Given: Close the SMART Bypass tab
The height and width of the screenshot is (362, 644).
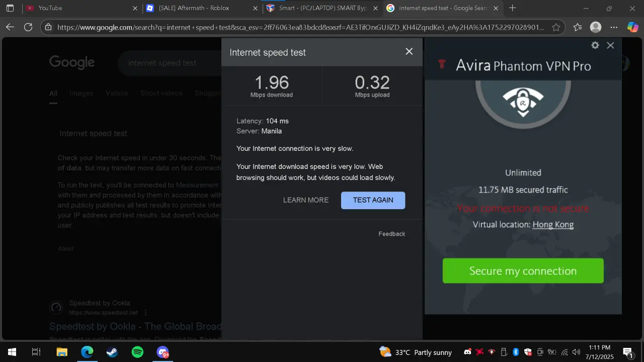Looking at the screenshot, I should [x=375, y=9].
